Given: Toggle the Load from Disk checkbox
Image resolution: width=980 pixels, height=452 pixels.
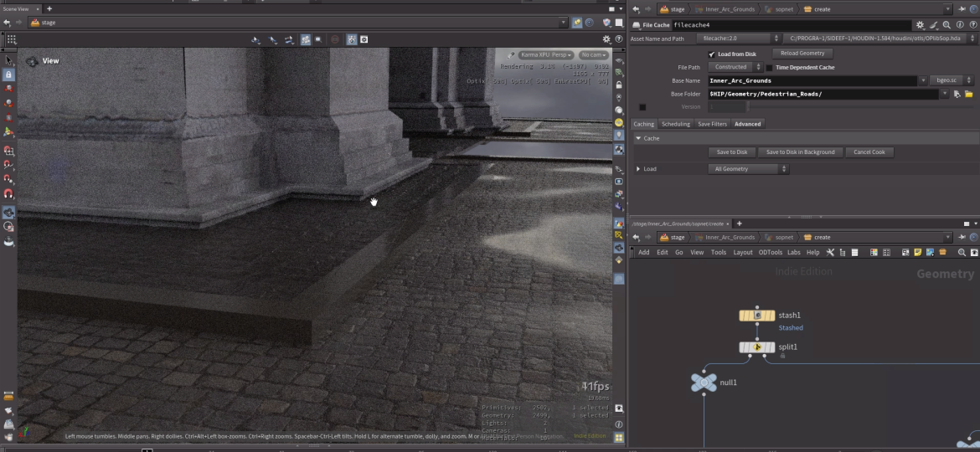Looking at the screenshot, I should point(712,54).
